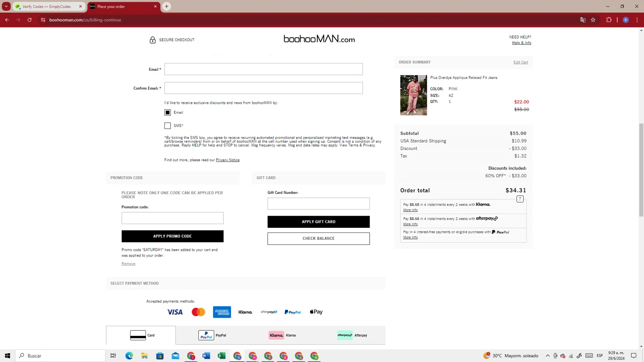Open the touch keyboard tray icon
This screenshot has height=362, width=644.
click(589, 356)
